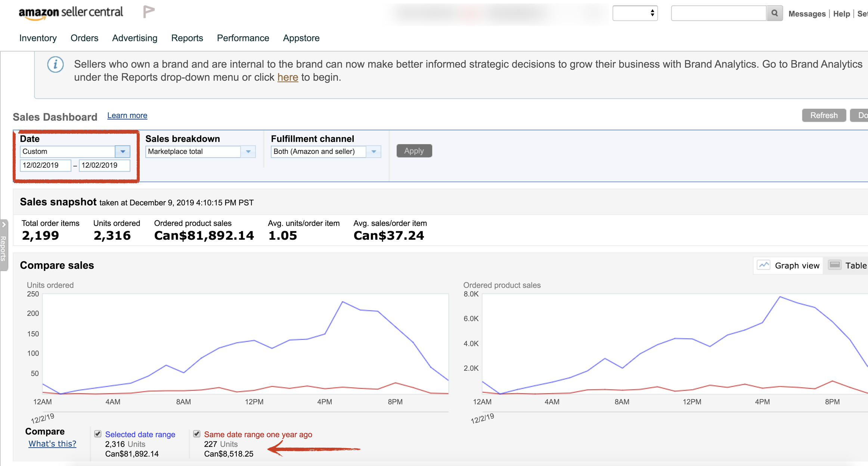Click the 'here' Brand Analytics link
Image resolution: width=868 pixels, height=466 pixels.
point(288,77)
